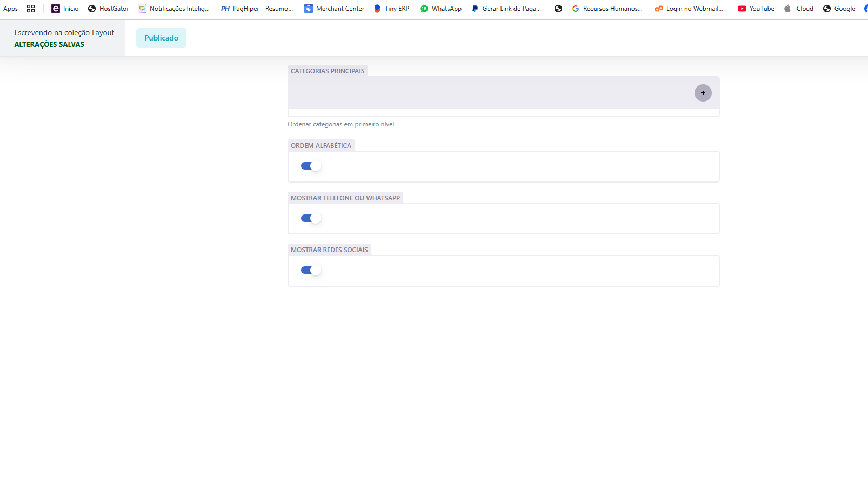This screenshot has height=491, width=868.
Task: Open the Início bookmark
Action: coord(65,9)
